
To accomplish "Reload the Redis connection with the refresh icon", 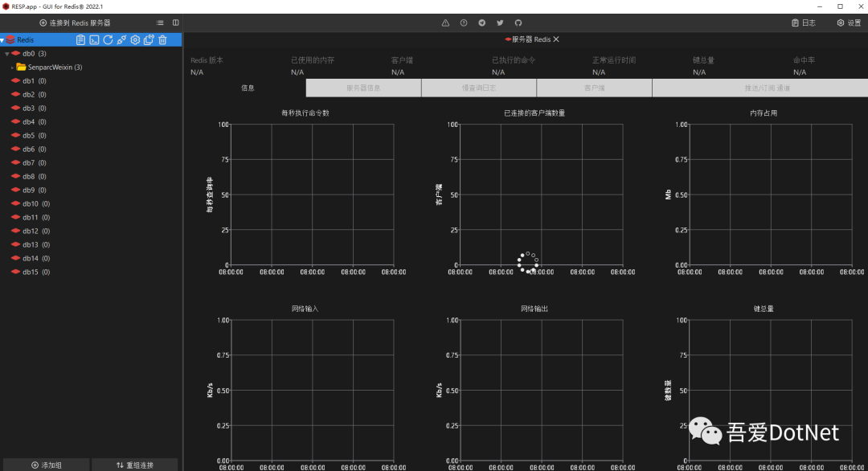I will pyautogui.click(x=108, y=40).
